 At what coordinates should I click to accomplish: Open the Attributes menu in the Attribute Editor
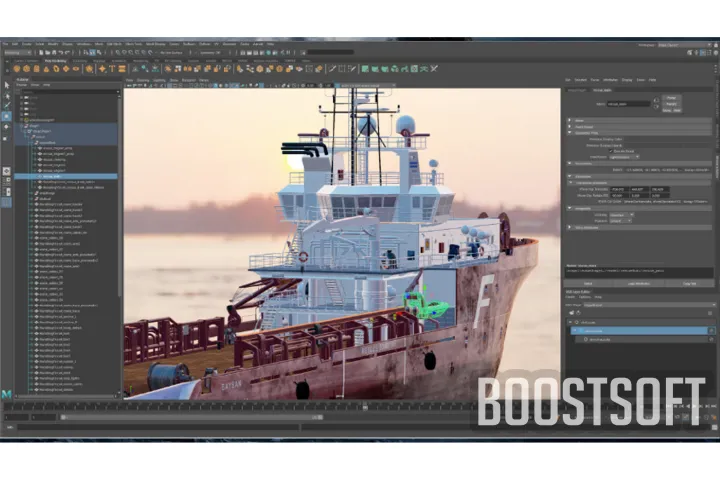(x=611, y=80)
